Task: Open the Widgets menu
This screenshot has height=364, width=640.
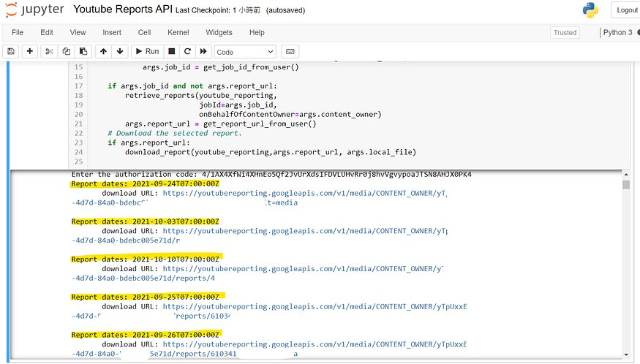Action: [219, 32]
